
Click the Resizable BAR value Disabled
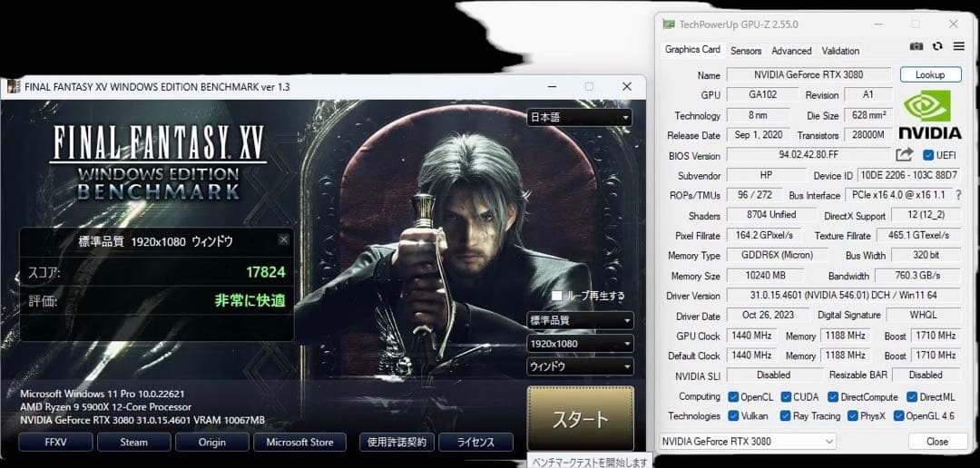(926, 375)
